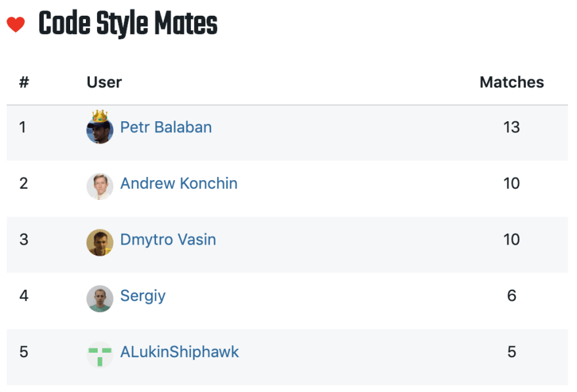The height and width of the screenshot is (392, 577).
Task: Click the red heart icon beside the title
Action: click(16, 25)
